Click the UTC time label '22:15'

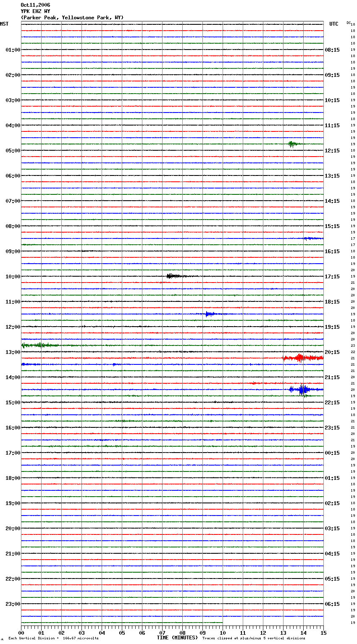[332, 403]
